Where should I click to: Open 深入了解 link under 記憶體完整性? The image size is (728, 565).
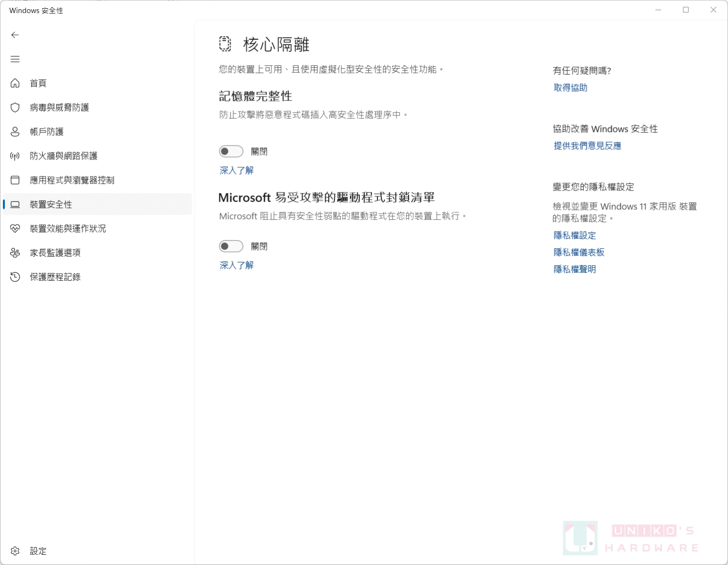coord(236,170)
